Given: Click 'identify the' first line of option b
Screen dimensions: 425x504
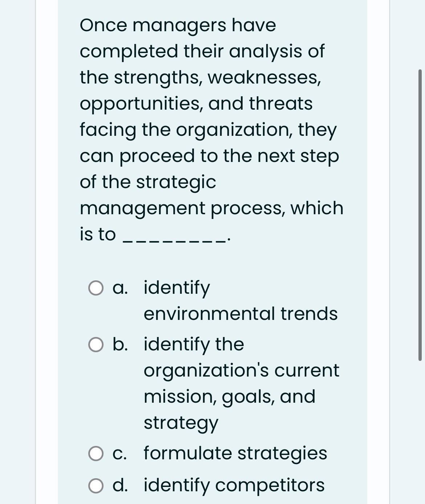Looking at the screenshot, I should click(194, 345).
